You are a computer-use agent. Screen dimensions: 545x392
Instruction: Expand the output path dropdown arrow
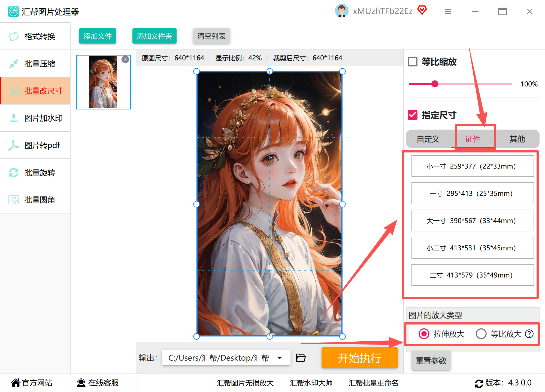[x=280, y=358]
